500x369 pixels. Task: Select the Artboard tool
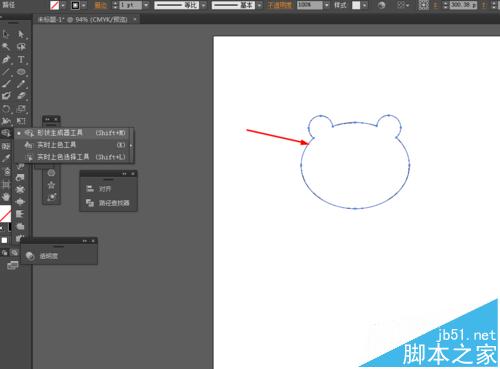click(6, 184)
